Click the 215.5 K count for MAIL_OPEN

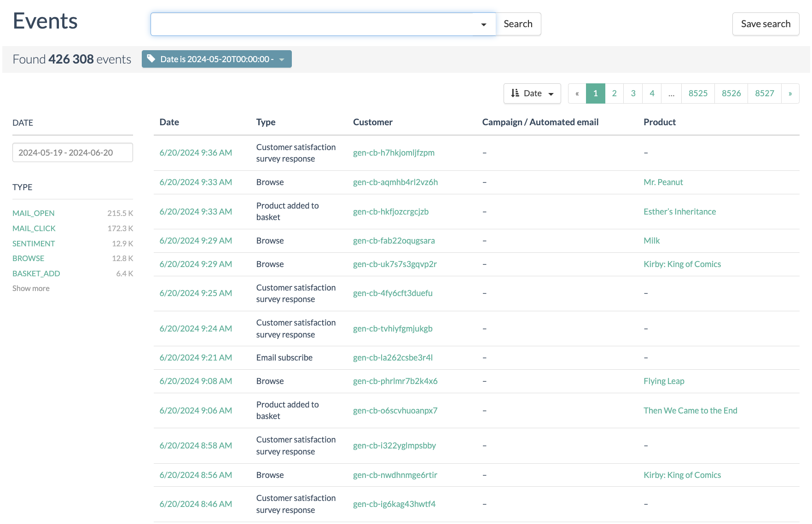[120, 213]
